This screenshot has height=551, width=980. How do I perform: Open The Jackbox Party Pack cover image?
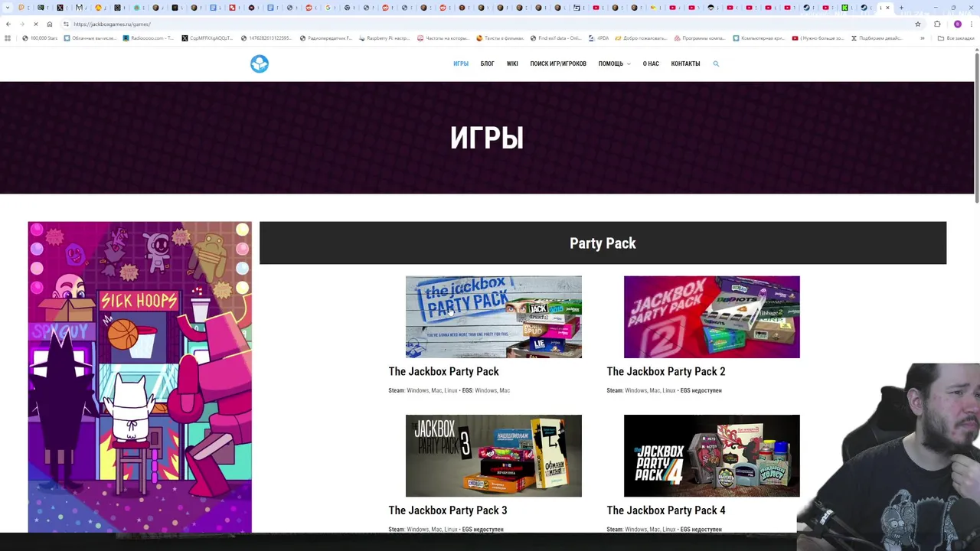point(493,317)
